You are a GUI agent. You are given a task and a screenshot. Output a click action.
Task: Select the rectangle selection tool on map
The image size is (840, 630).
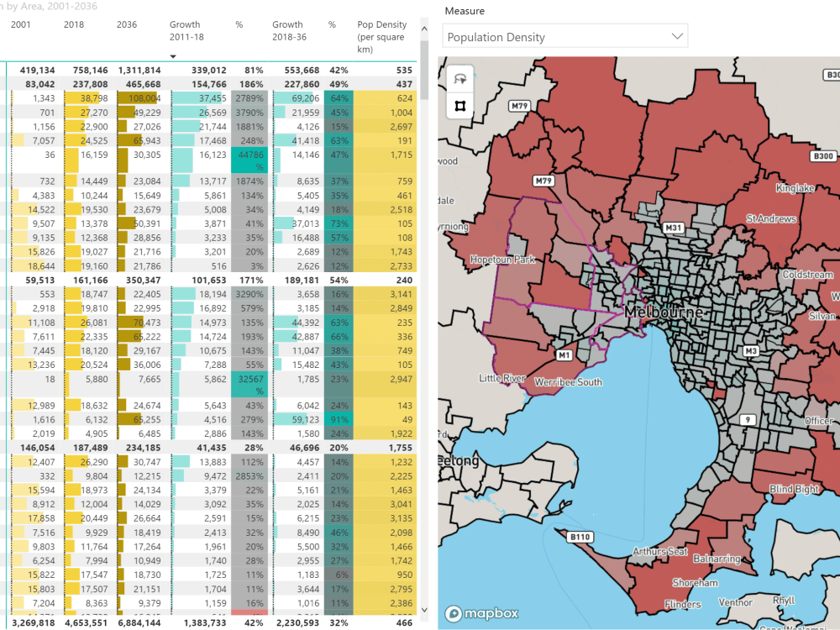tap(459, 106)
